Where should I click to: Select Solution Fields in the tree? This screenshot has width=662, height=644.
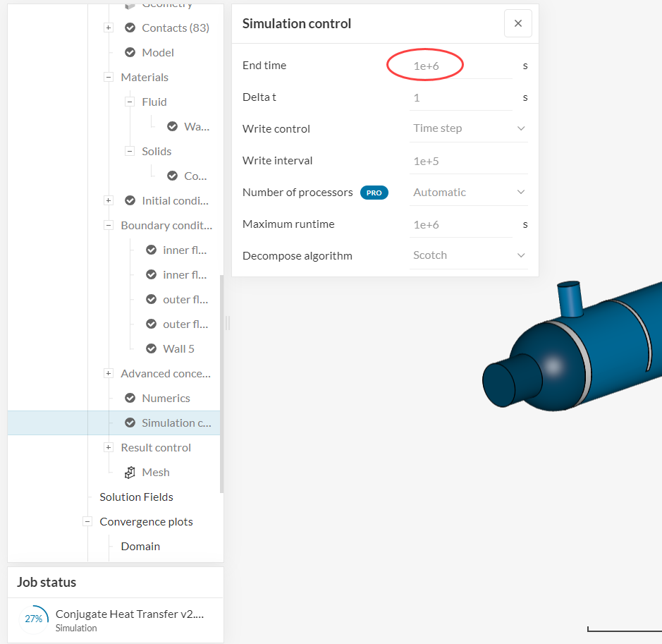click(x=136, y=497)
